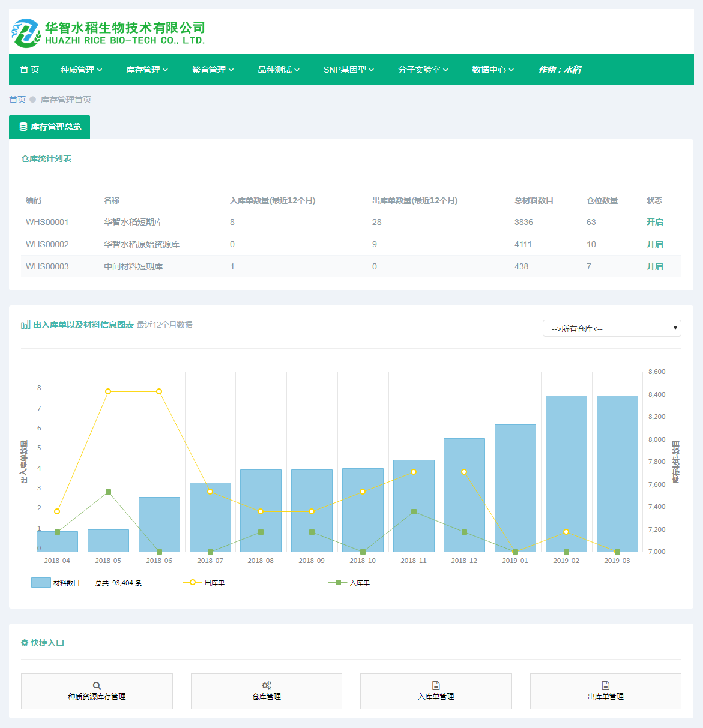Click the gear icon next to 快捷入口
703x728 pixels.
click(25, 643)
